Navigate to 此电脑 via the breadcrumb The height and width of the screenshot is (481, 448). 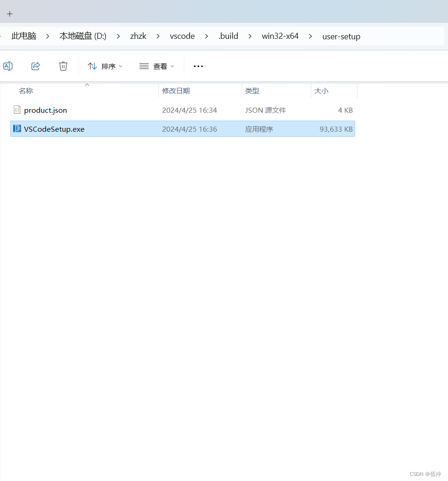[x=24, y=36]
